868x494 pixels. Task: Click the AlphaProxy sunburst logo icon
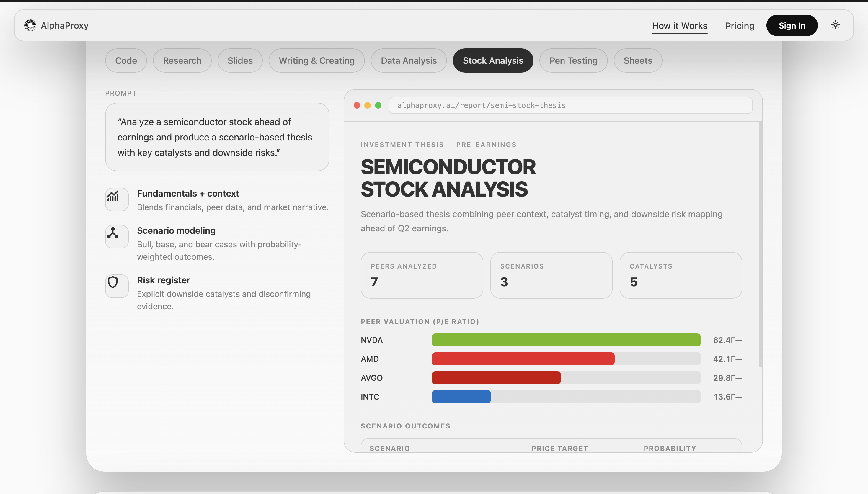tap(30, 25)
